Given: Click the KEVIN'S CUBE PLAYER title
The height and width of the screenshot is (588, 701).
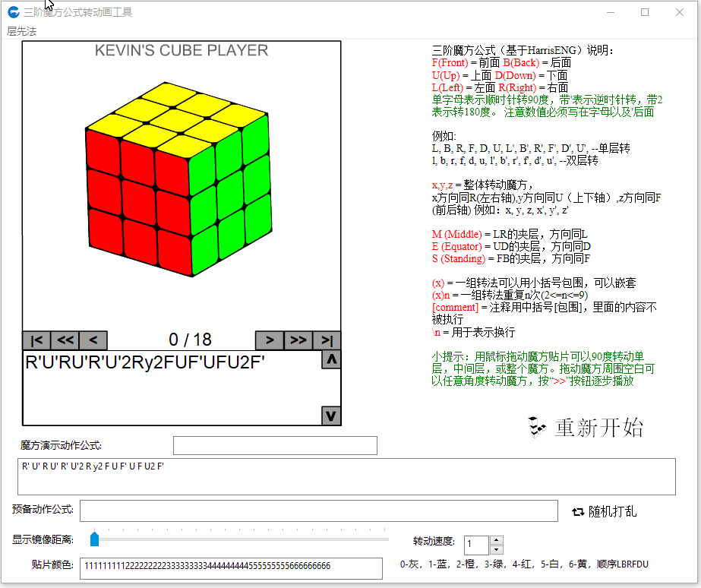Looking at the screenshot, I should 182,51.
